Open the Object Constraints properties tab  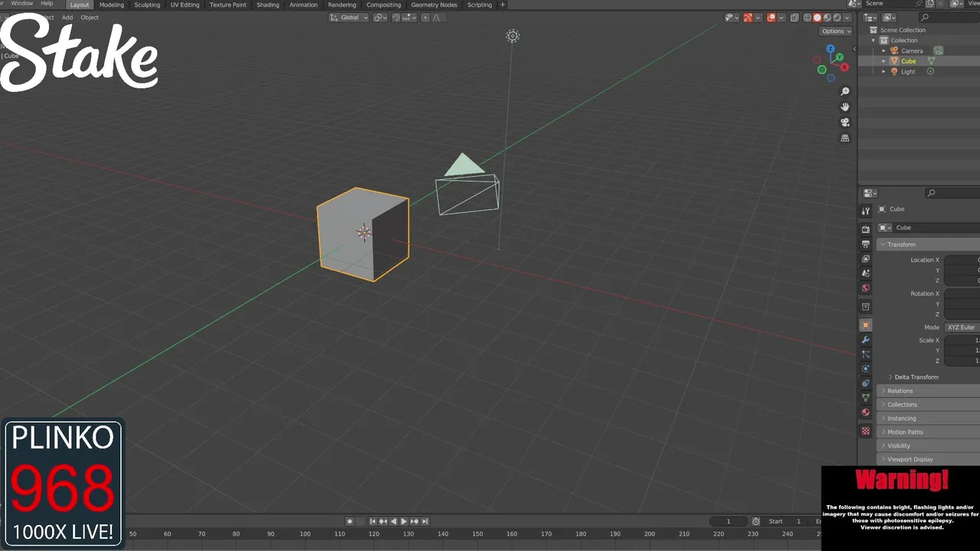866,383
